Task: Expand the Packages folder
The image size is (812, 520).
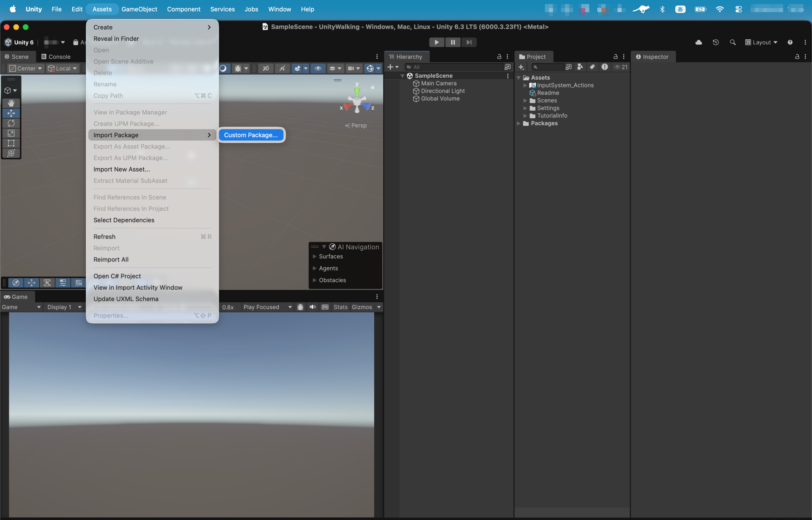Action: click(519, 123)
